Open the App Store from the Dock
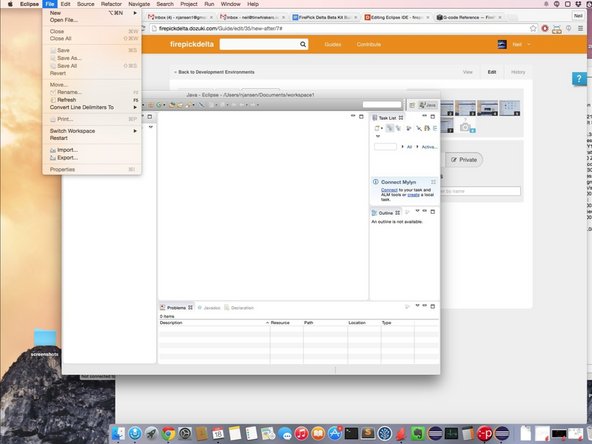 [335, 434]
